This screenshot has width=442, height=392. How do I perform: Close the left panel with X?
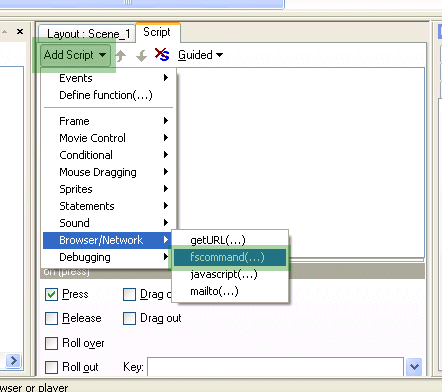pyautogui.click(x=20, y=31)
